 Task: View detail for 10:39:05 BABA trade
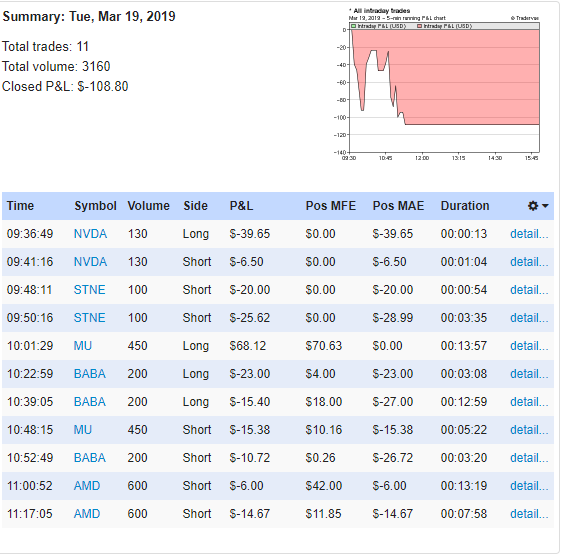[529, 402]
